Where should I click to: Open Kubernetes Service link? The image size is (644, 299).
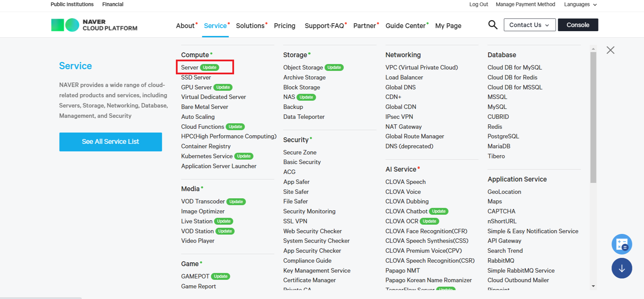[x=207, y=156]
